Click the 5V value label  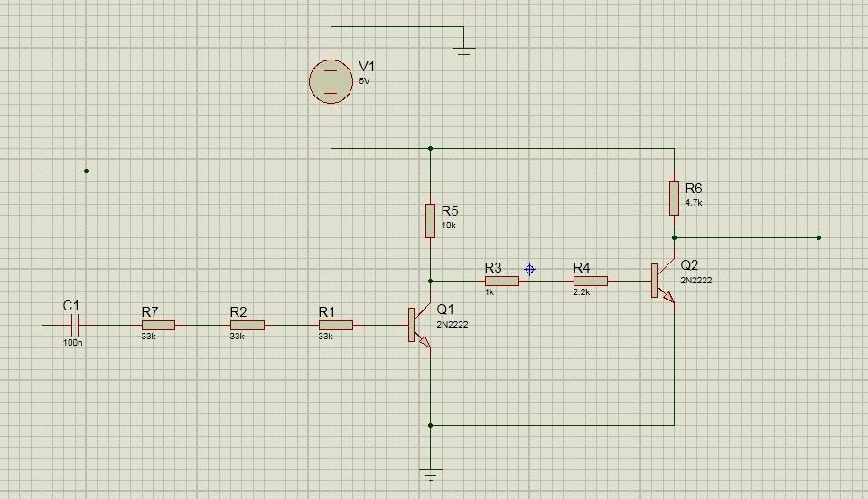[x=364, y=81]
